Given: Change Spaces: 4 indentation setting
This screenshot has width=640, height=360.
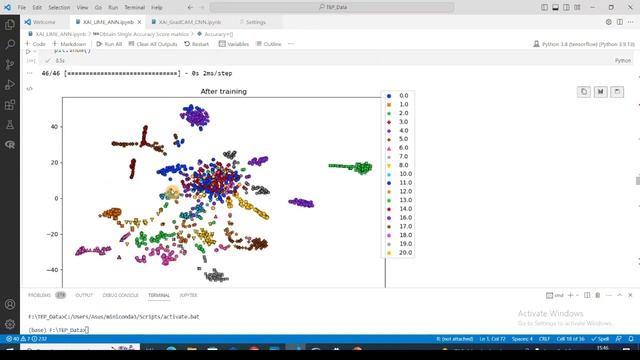Looking at the screenshot, I should point(522,339).
